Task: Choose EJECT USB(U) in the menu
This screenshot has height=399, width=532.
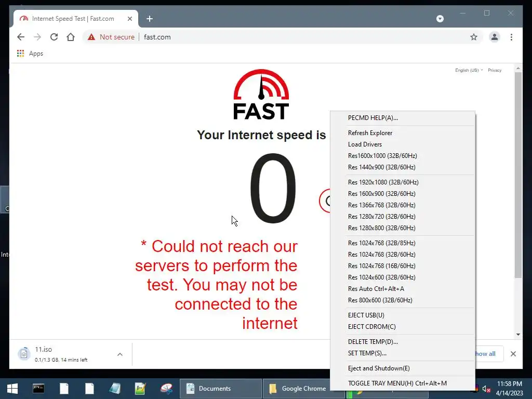Action: (x=403, y=315)
